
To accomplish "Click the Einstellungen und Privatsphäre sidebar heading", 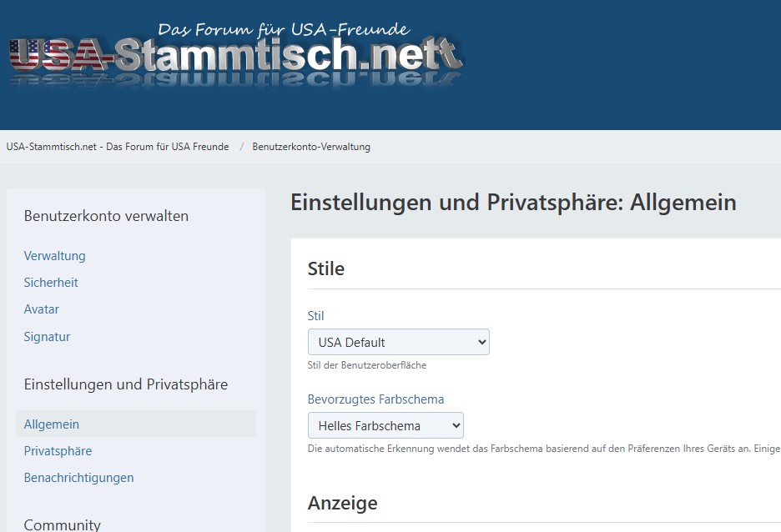I will pyautogui.click(x=126, y=384).
